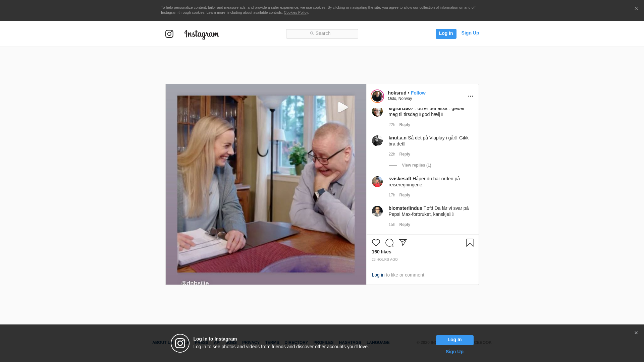
Task: Reply to sviskesaft's comment
Action: [x=405, y=195]
